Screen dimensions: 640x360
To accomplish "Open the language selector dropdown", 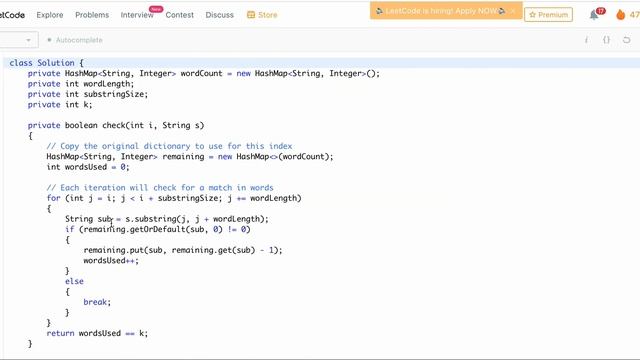I will click(18, 40).
